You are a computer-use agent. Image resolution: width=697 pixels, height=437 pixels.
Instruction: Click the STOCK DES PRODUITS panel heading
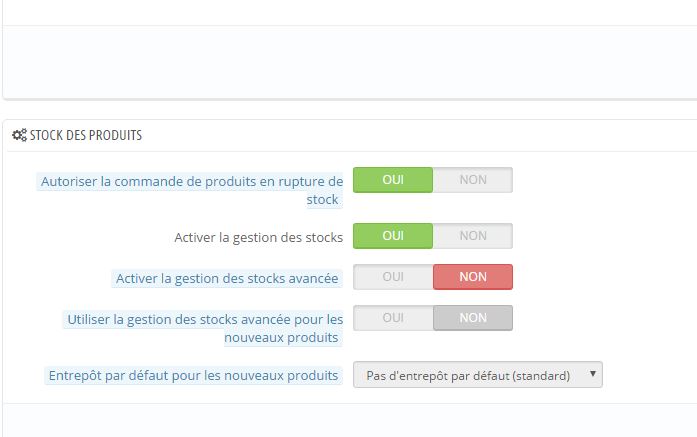coord(77,135)
